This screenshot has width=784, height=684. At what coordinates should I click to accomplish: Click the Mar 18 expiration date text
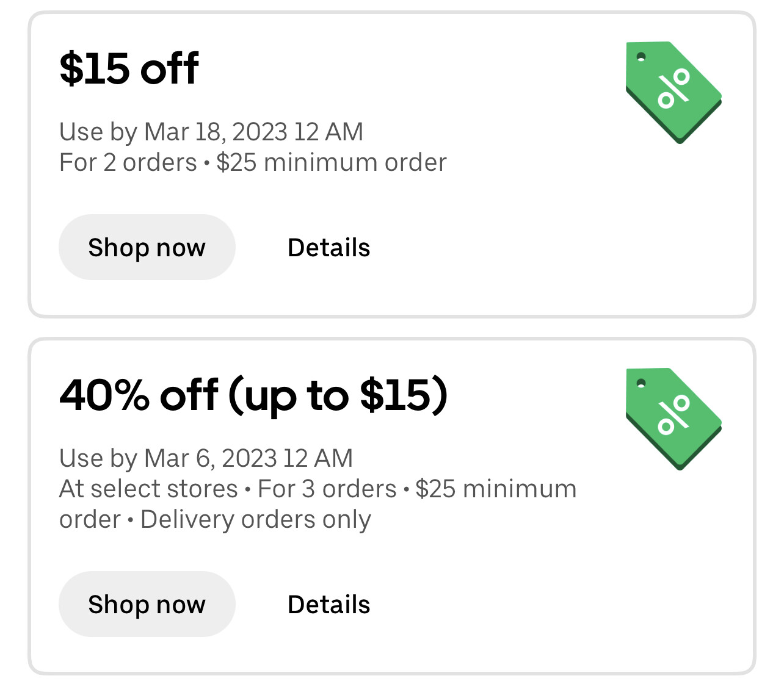tap(211, 131)
